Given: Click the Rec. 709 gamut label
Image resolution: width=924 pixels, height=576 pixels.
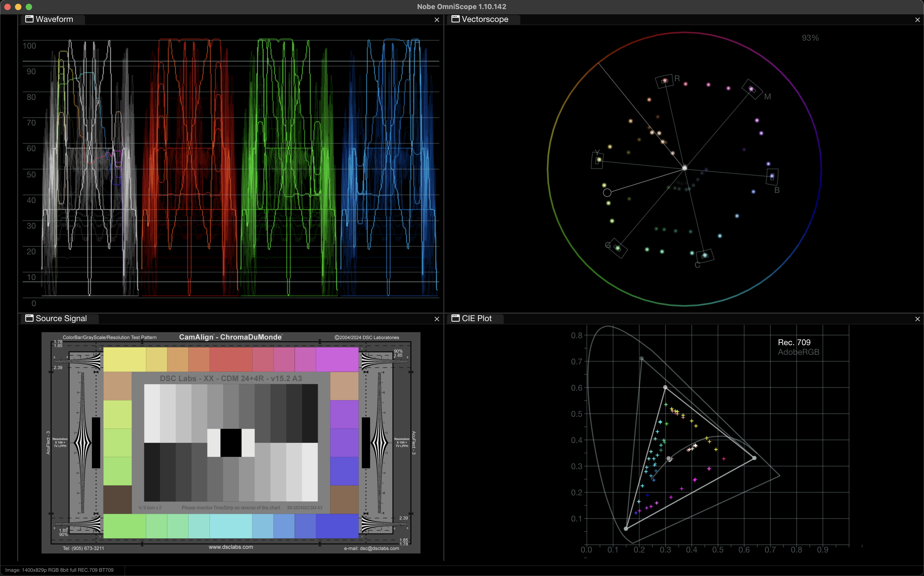Looking at the screenshot, I should pos(794,342).
